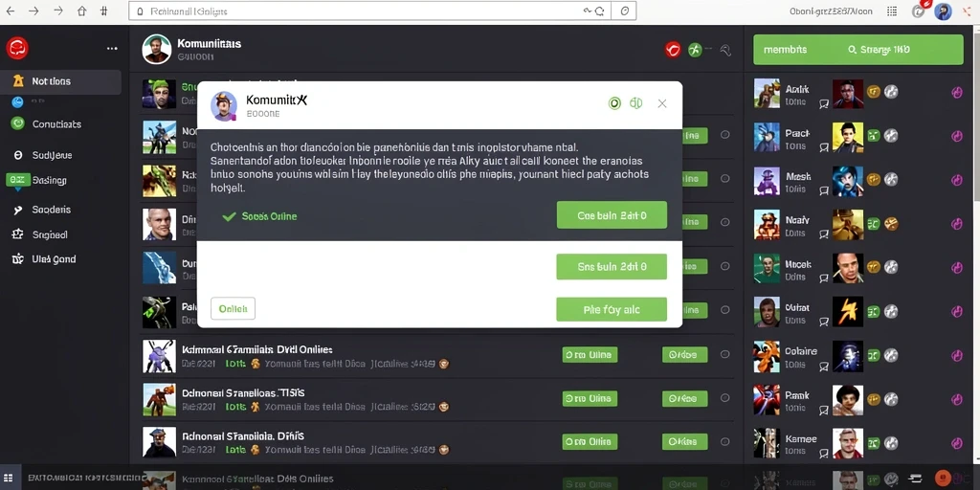Toggle the green circle icon in dialog header

point(614,103)
